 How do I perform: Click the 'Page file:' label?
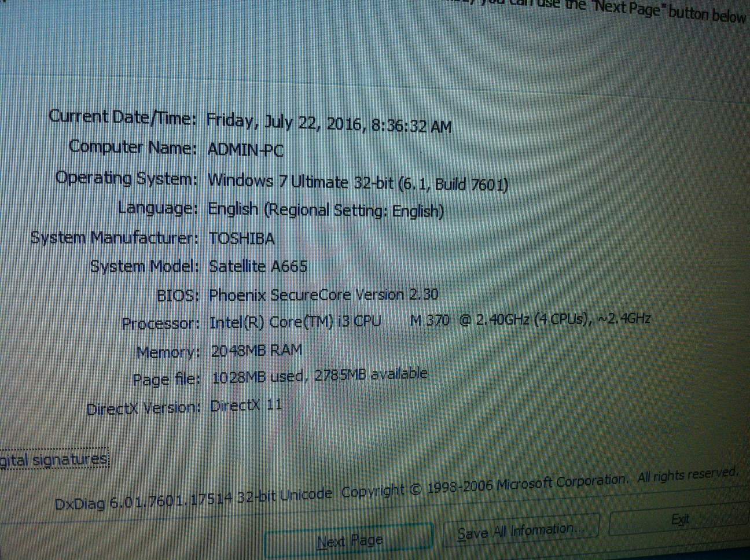[167, 380]
